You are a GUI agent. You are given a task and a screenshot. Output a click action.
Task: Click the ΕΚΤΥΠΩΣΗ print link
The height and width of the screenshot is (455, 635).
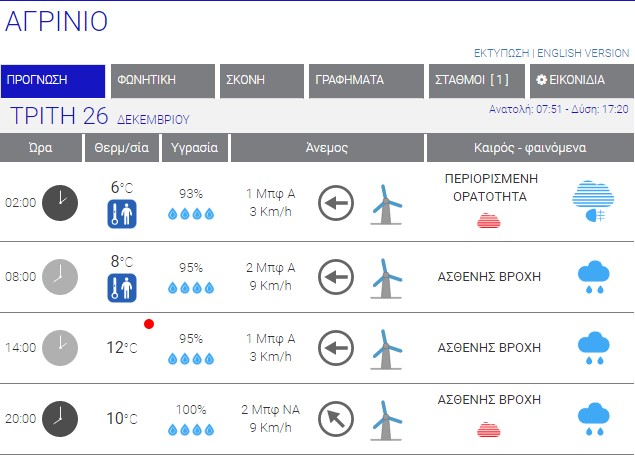(x=501, y=52)
